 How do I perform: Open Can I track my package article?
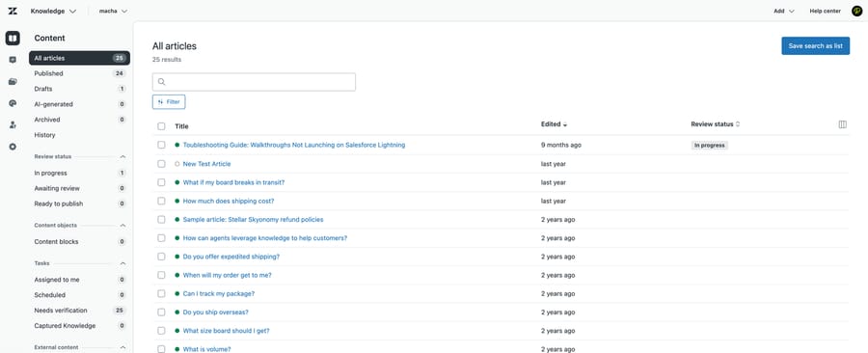coord(219,294)
